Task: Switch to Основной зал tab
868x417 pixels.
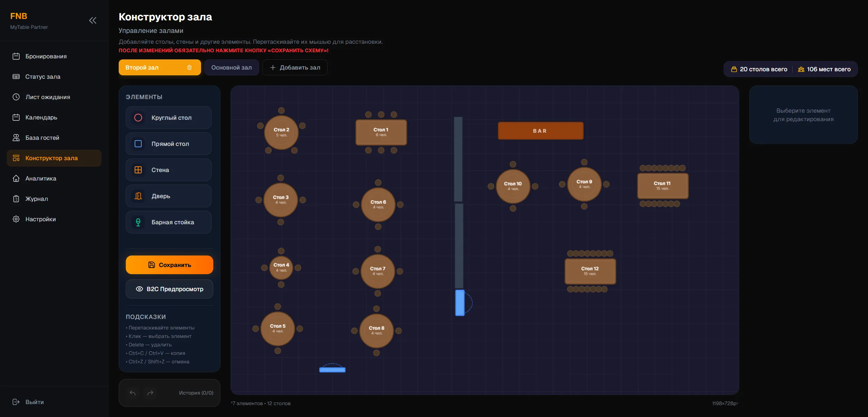Action: (232, 68)
